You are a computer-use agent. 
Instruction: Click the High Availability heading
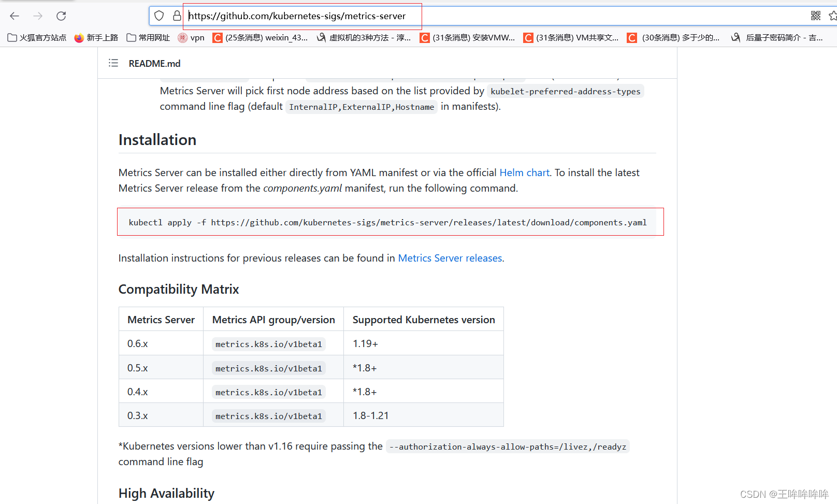click(166, 493)
